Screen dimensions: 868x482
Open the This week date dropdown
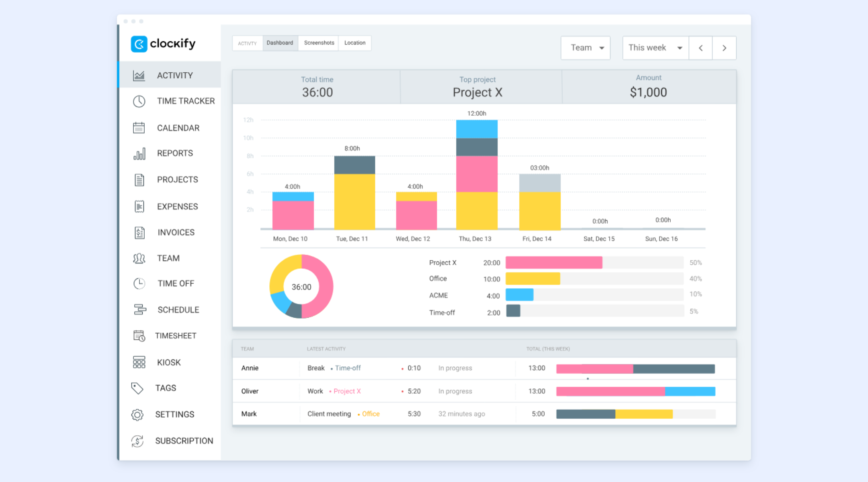point(656,48)
